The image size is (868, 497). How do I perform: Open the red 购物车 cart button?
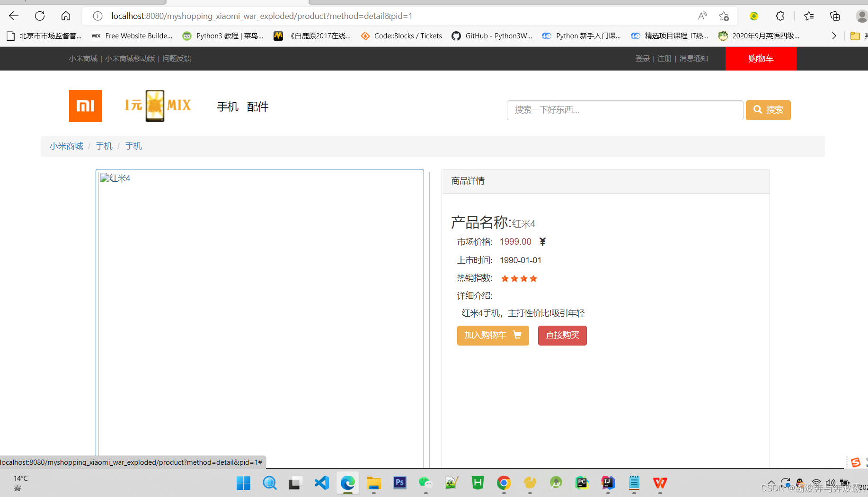(761, 59)
